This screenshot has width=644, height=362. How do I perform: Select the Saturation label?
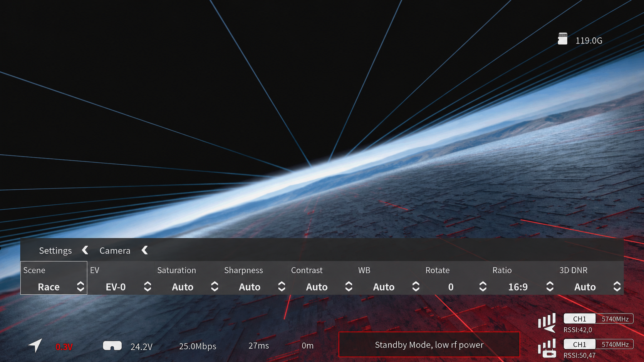pos(176,270)
